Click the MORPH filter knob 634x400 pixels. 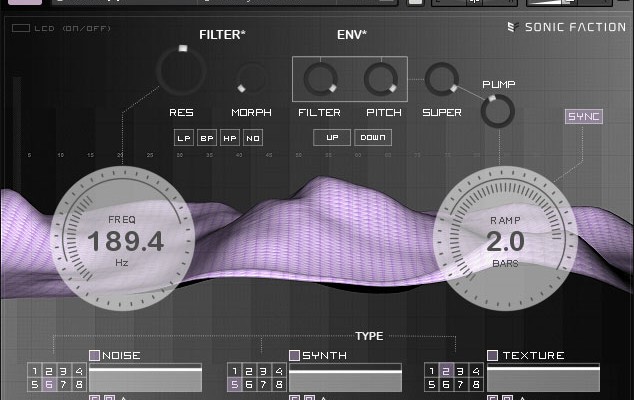pos(251,78)
